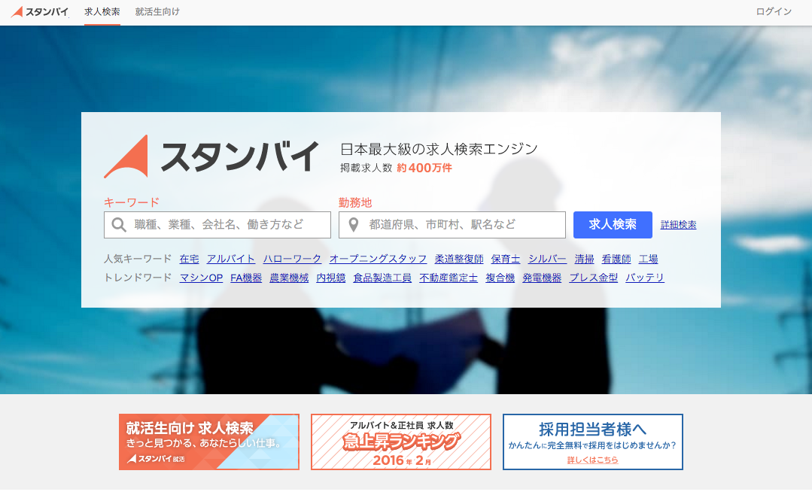Click the ログイン link
Image resolution: width=812 pixels, height=504 pixels.
point(774,12)
